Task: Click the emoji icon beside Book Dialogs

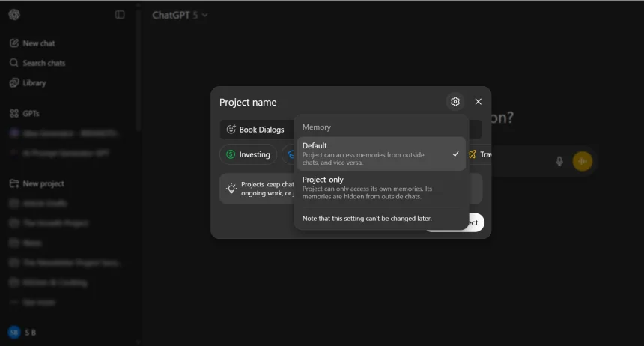Action: click(231, 130)
